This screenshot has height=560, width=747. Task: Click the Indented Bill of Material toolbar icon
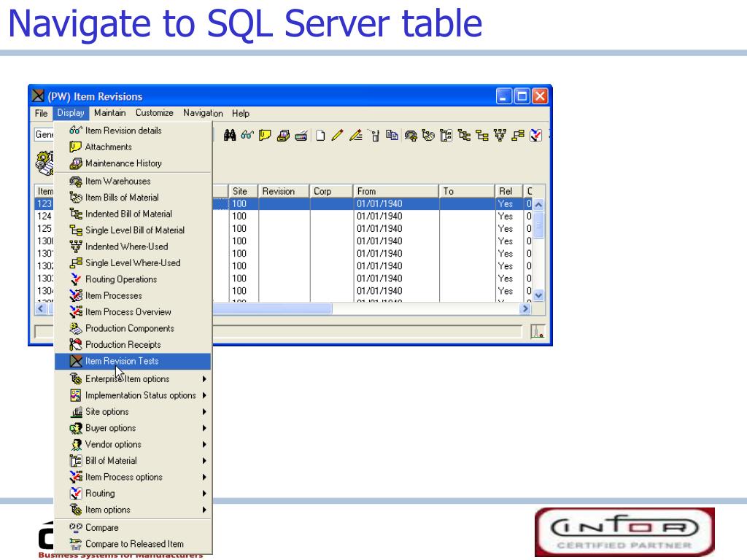pyautogui.click(x=464, y=135)
